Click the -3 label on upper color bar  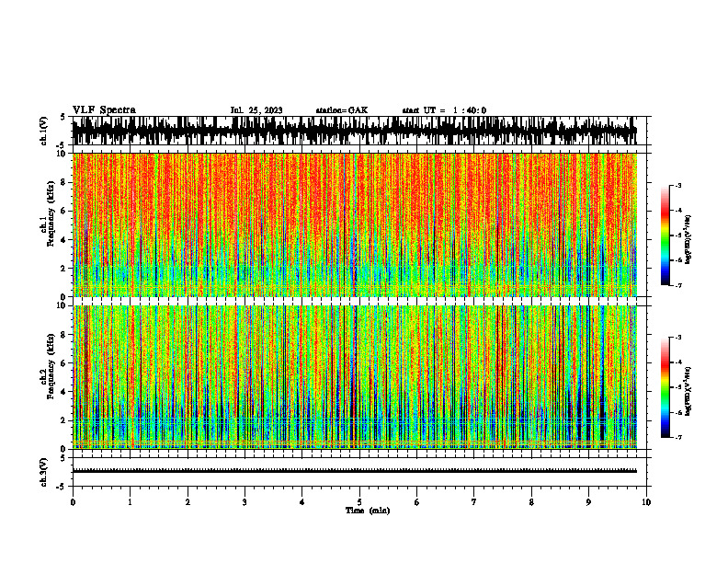click(678, 185)
